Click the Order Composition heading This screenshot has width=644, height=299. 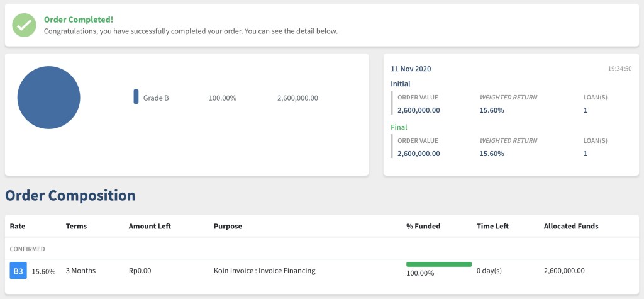point(70,196)
